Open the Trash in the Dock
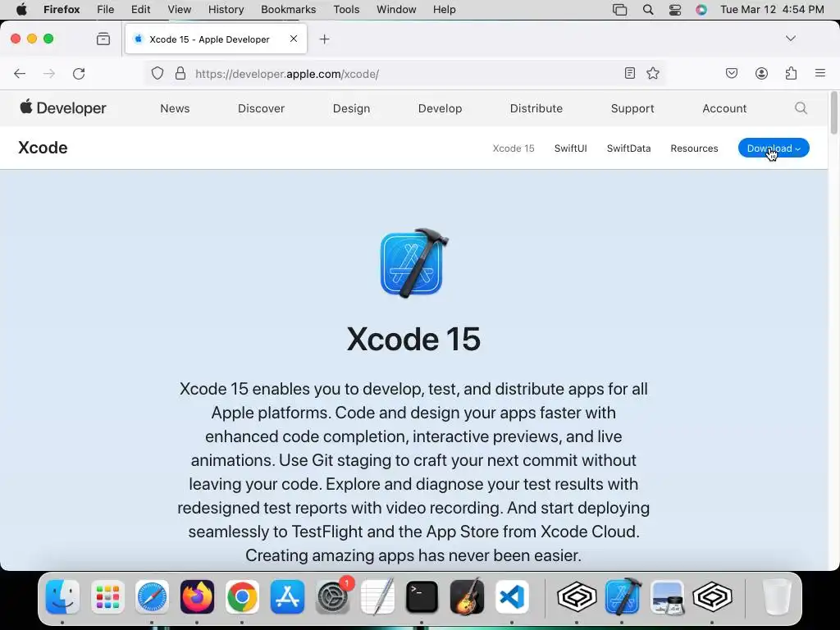 click(x=776, y=597)
